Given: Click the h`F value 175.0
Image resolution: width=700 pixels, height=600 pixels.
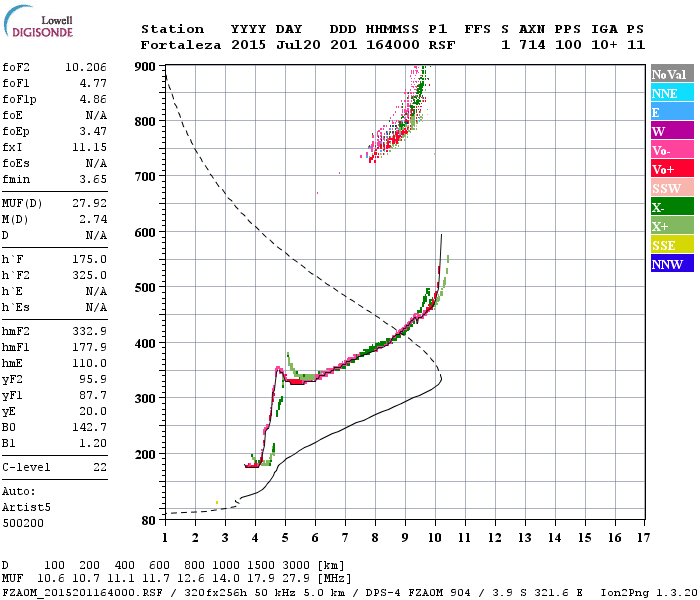Looking at the screenshot, I should click(90, 259).
